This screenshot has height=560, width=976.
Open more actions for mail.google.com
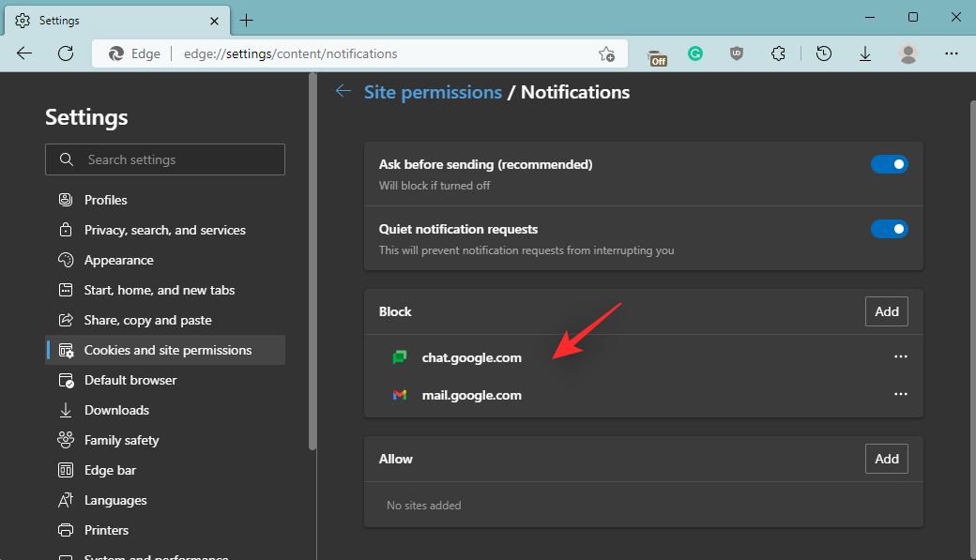click(x=901, y=395)
